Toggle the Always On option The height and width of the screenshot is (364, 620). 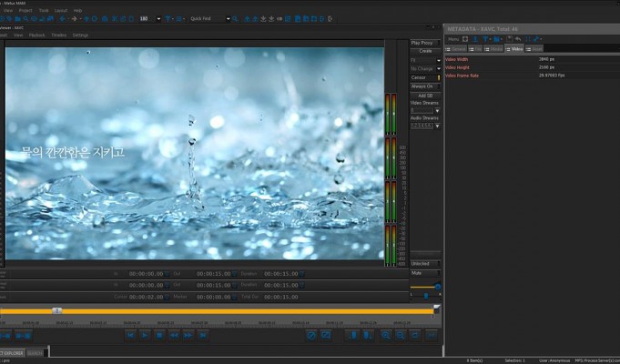pyautogui.click(x=425, y=86)
